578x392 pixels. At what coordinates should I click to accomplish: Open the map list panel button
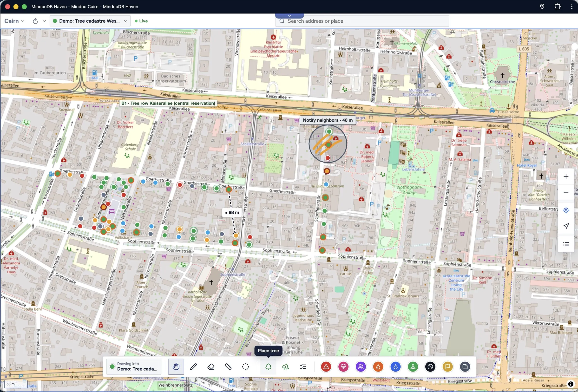click(x=566, y=244)
